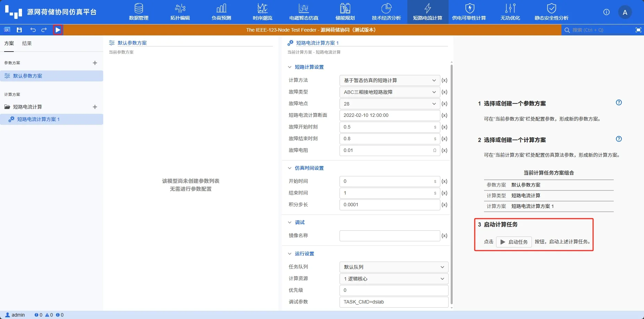Click 源网荷储协同仿真平台 logo
This screenshot has width=644, height=319.
pyautogui.click(x=51, y=12)
